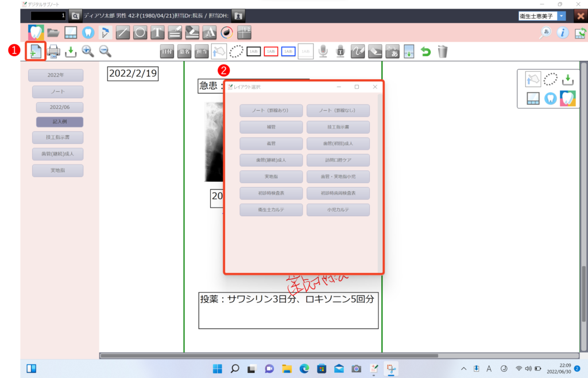This screenshot has height=378, width=588.
Task: Toggle the finger touch input mode
Action: click(219, 52)
